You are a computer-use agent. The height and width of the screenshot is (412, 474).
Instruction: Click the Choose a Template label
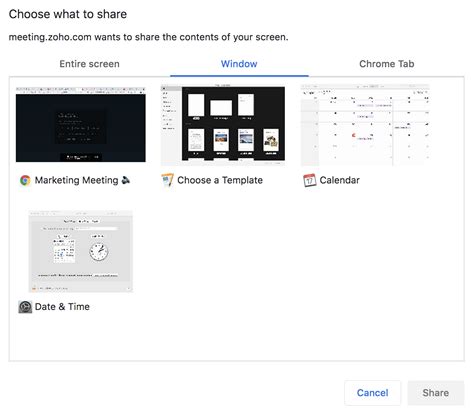pos(220,180)
